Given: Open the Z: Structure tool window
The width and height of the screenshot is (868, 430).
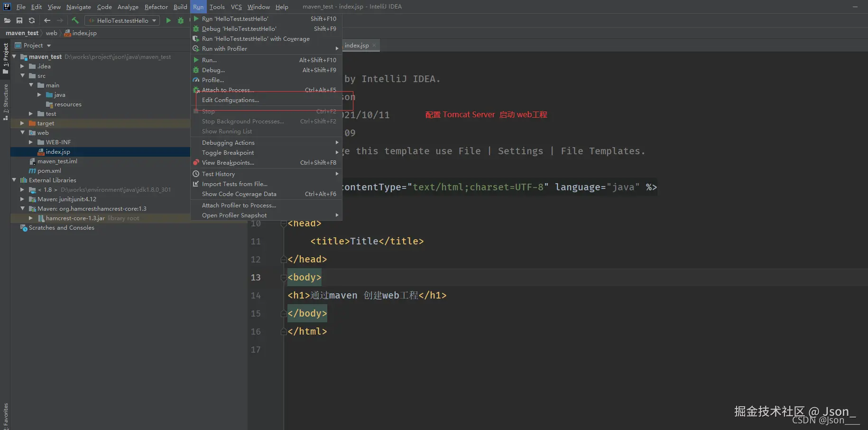Looking at the screenshot, I should point(5,101).
